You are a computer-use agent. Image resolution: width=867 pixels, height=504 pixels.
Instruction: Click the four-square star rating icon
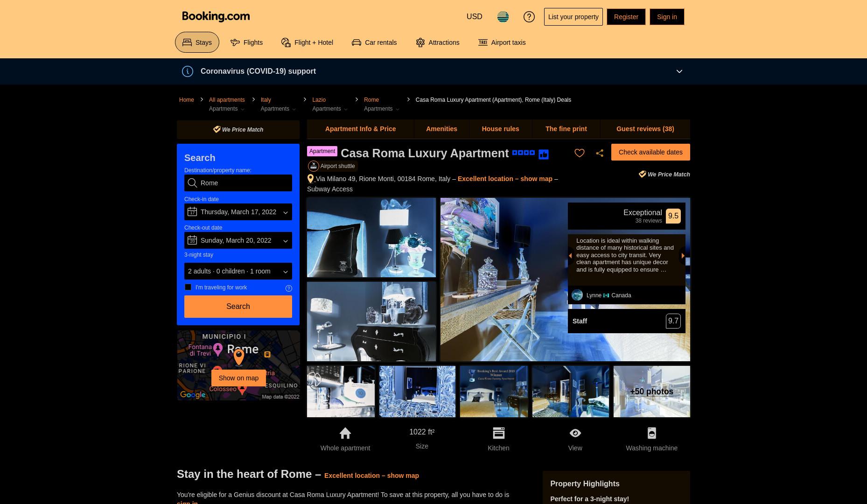[523, 153]
